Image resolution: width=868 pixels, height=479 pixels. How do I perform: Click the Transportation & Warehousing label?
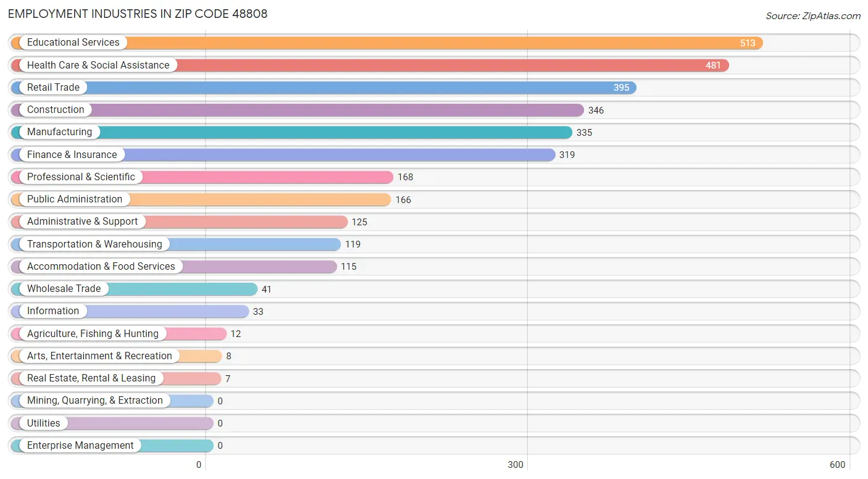tap(94, 244)
